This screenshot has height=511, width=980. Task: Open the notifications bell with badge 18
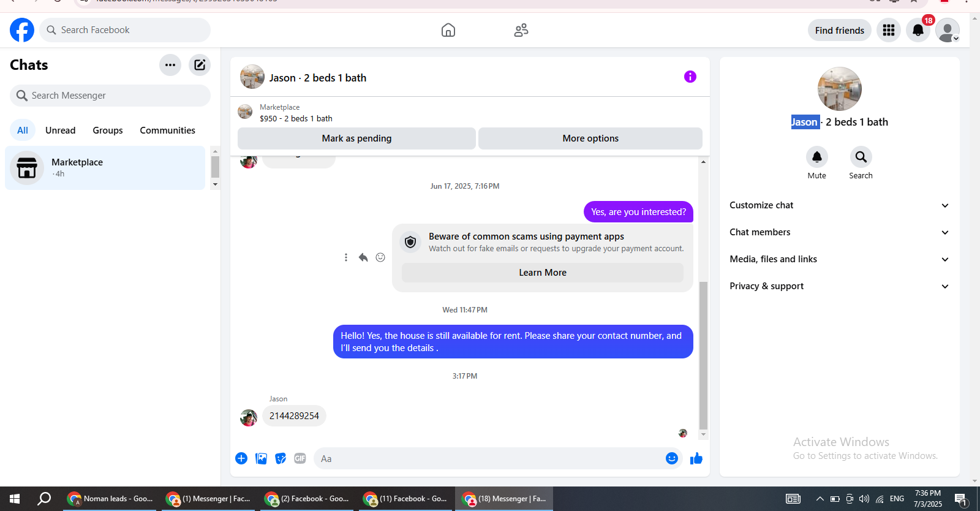[x=918, y=30]
